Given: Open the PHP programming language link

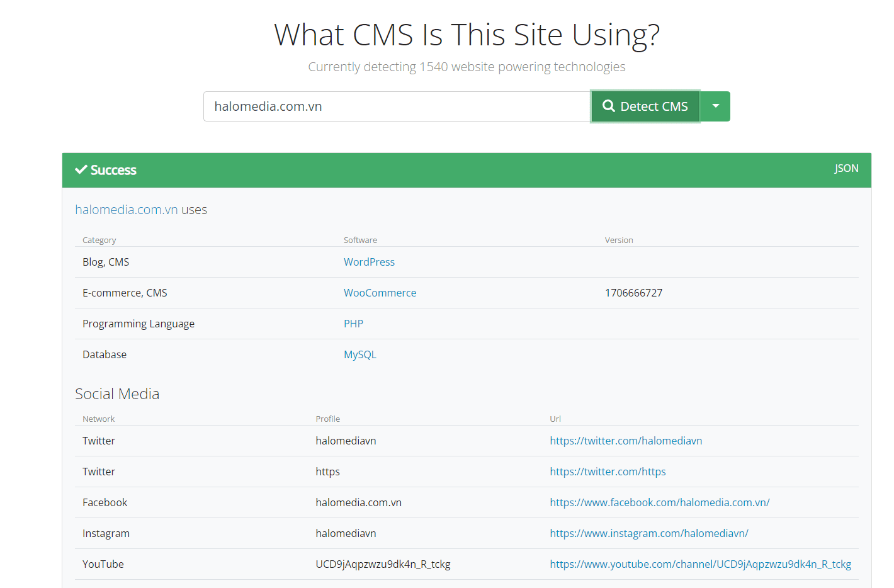Looking at the screenshot, I should click(x=353, y=323).
